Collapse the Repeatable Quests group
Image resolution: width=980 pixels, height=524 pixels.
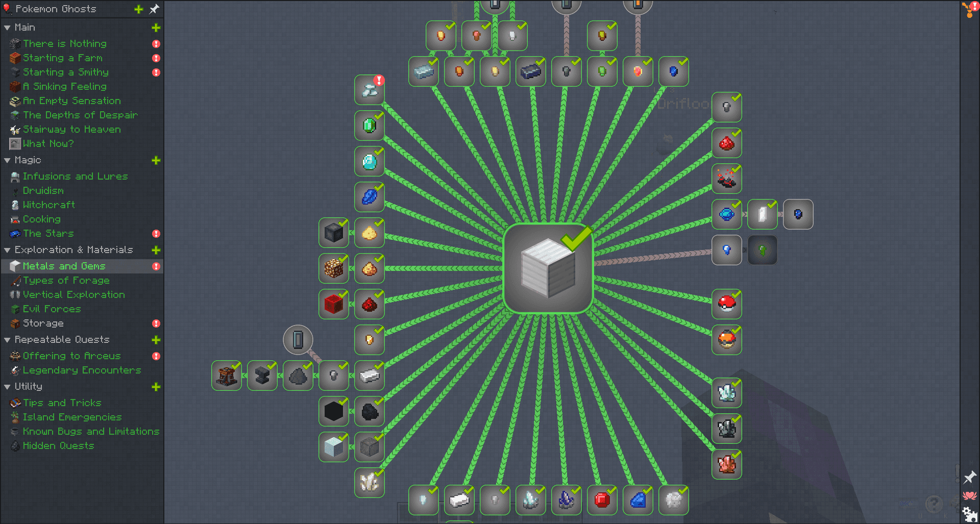coord(7,340)
